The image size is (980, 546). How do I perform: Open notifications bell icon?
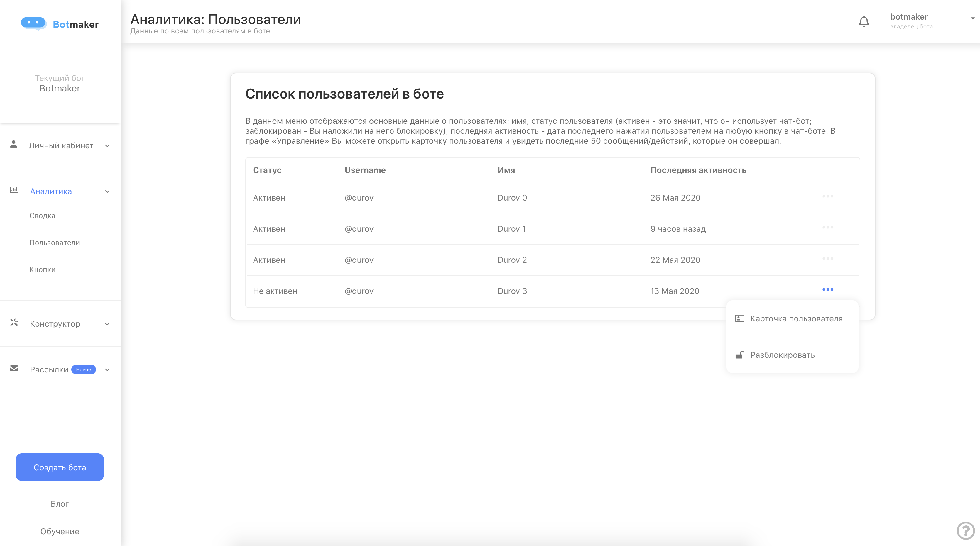[864, 22]
